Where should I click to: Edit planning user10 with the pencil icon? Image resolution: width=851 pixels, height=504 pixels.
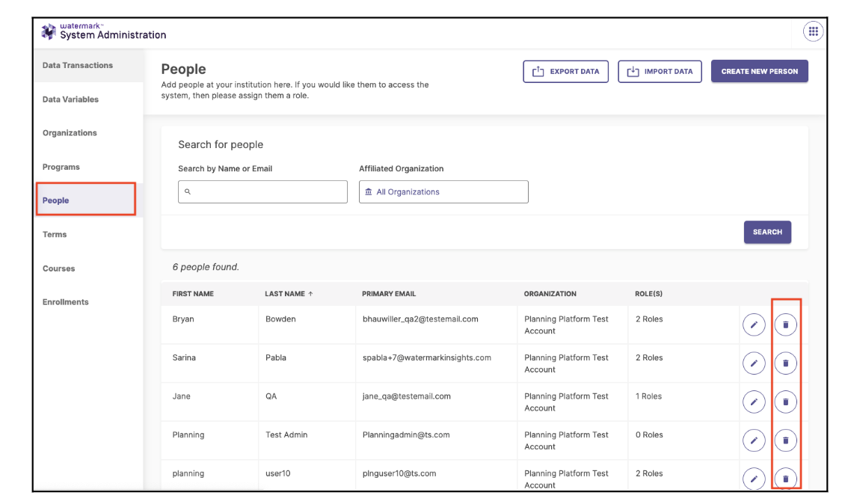(754, 479)
